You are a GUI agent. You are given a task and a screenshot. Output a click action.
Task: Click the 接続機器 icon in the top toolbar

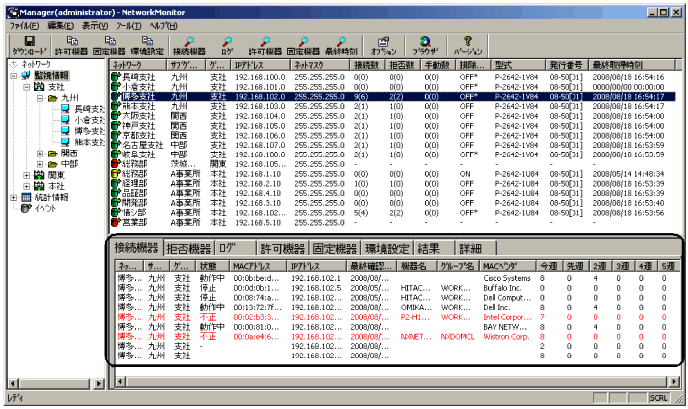click(188, 43)
